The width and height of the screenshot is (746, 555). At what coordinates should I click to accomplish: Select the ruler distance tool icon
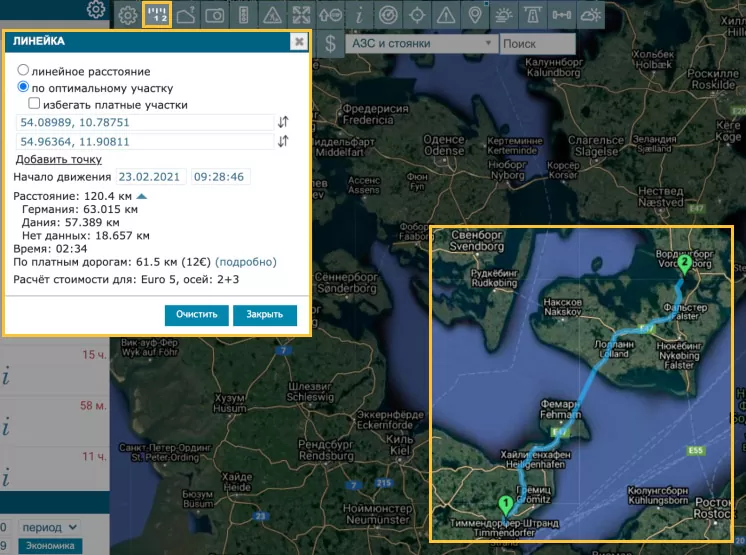tap(155, 15)
